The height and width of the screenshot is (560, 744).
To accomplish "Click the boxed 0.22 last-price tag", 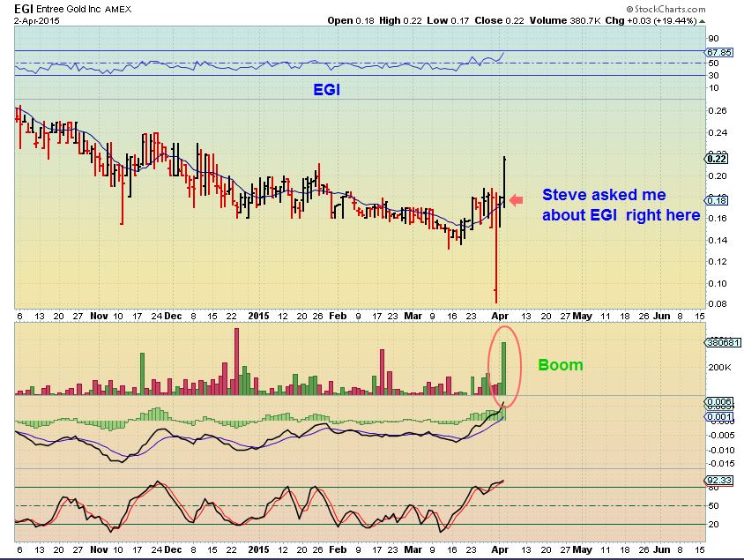I will [717, 159].
